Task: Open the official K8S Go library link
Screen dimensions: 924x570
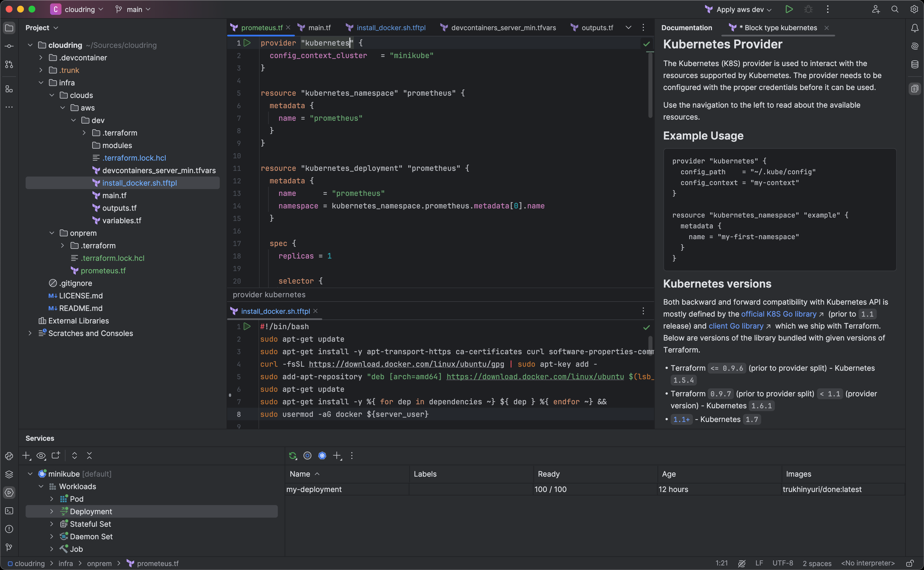Action: click(778, 314)
